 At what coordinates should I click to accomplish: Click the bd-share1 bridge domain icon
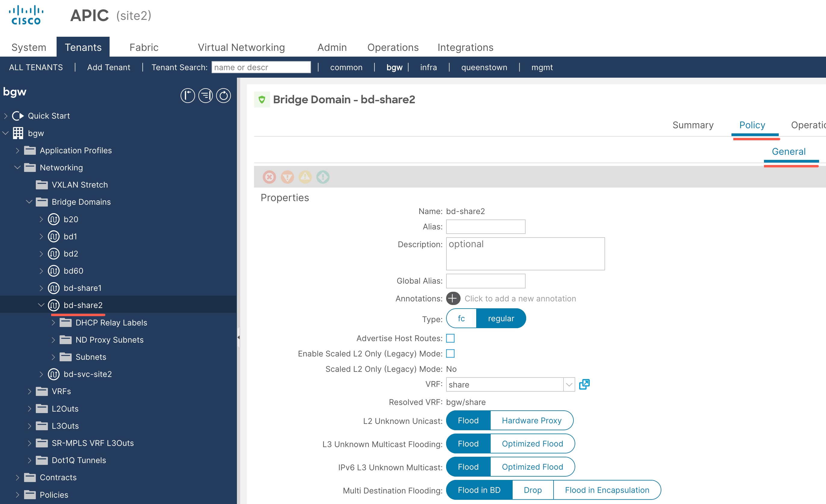(x=54, y=288)
